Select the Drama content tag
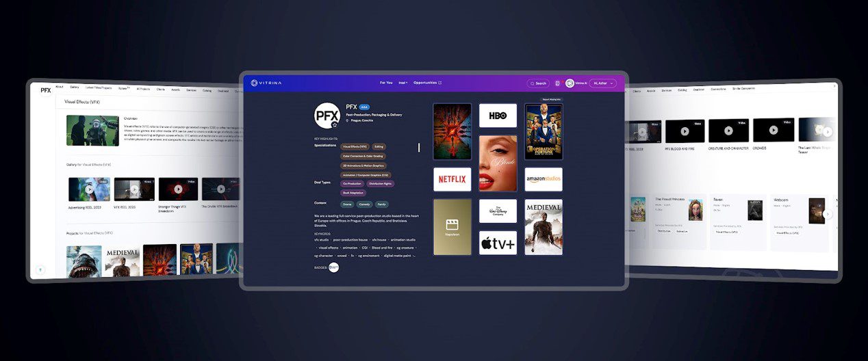This screenshot has width=868, height=361. pos(347,204)
